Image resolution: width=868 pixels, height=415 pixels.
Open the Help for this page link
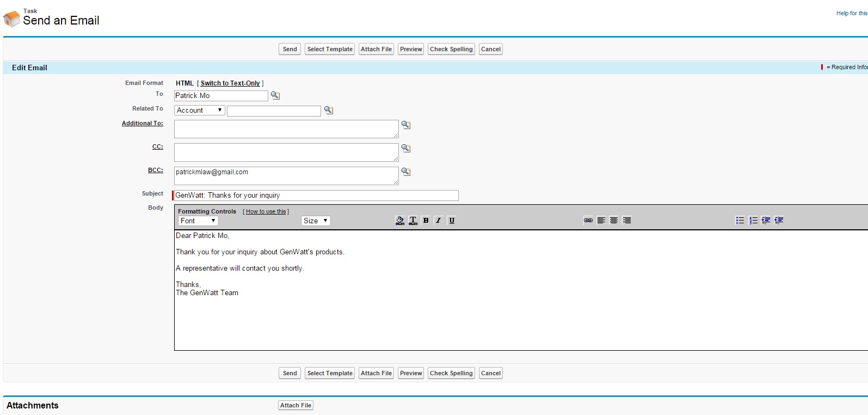852,13
